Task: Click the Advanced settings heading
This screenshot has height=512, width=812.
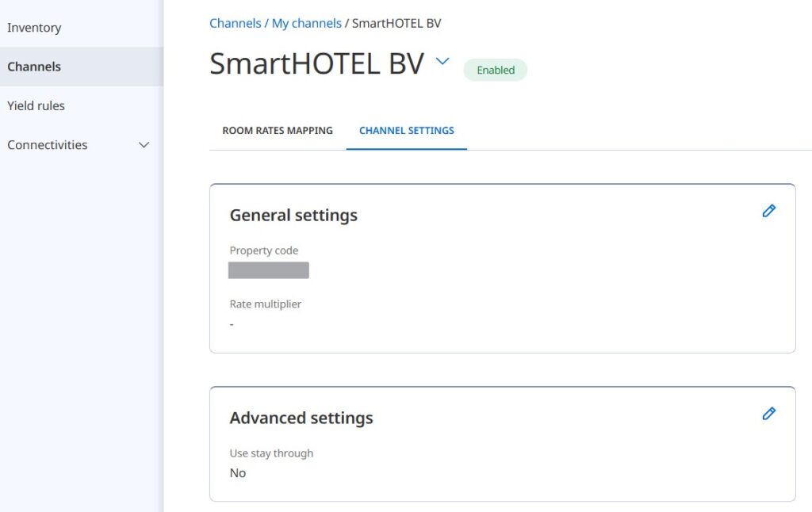Action: click(301, 418)
